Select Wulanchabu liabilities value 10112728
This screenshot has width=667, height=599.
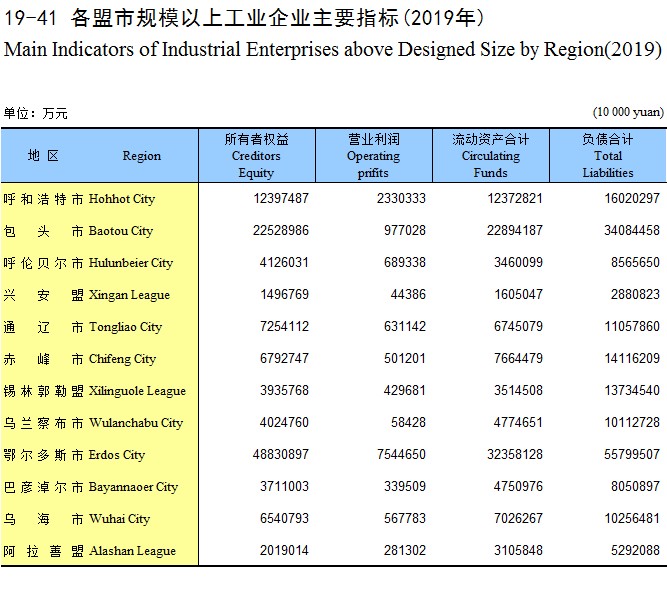(x=632, y=422)
